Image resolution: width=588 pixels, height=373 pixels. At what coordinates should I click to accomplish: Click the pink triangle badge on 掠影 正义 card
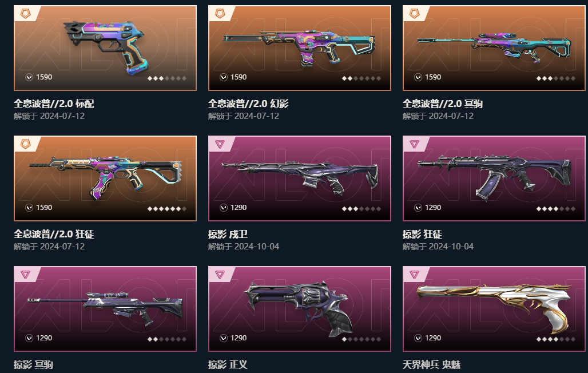coord(220,275)
